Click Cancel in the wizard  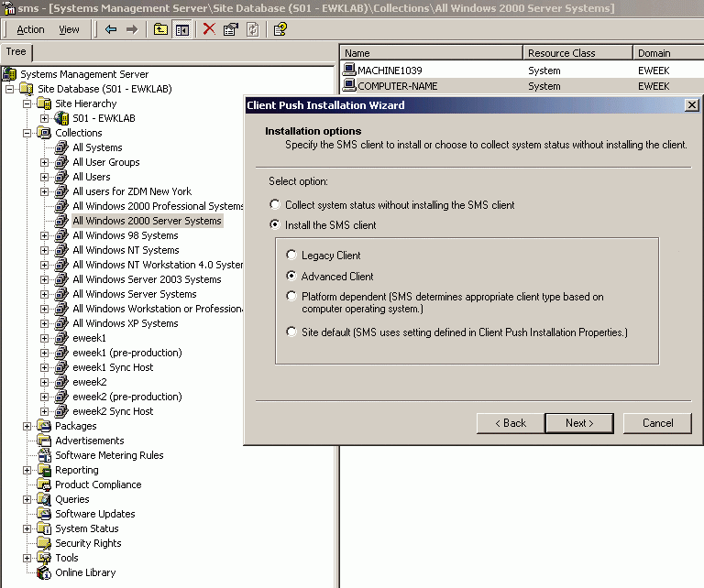pyautogui.click(x=658, y=423)
